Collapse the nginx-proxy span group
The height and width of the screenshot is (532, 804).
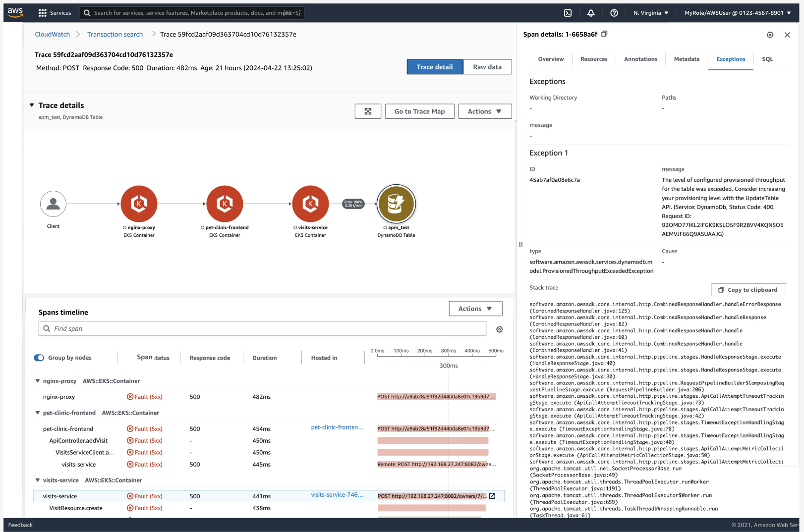click(37, 381)
